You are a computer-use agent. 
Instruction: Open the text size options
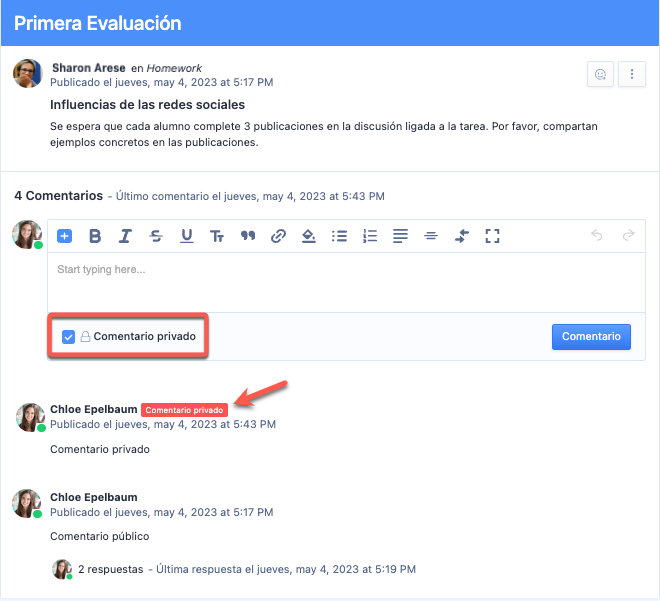click(x=217, y=236)
